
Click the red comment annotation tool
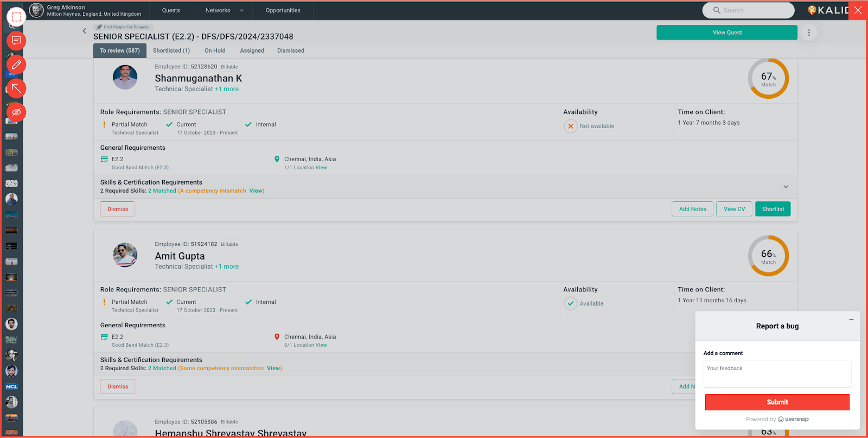[x=16, y=41]
